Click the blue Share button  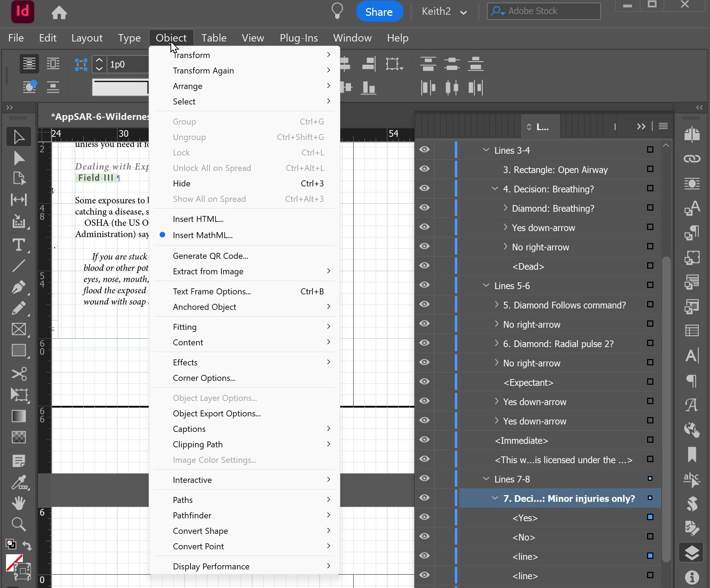[x=379, y=12]
